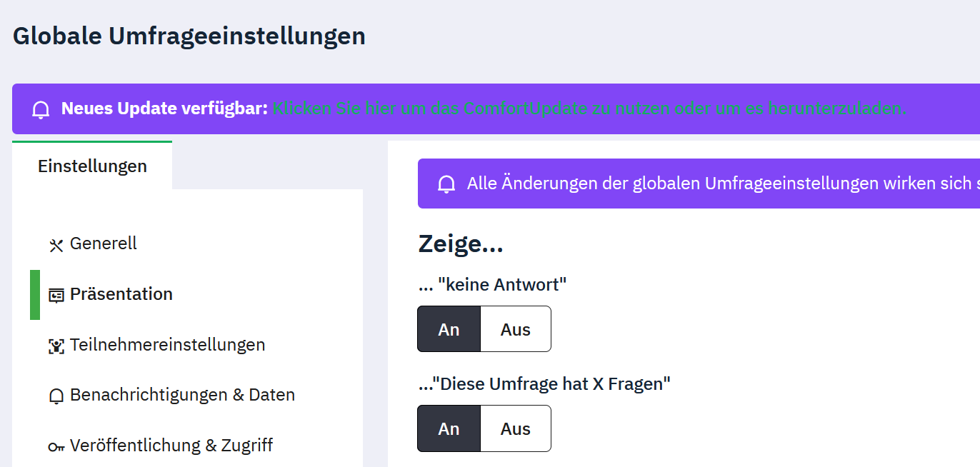The height and width of the screenshot is (467, 980).
Task: Open the Benachrichtigungen & Daten section
Action: tap(182, 395)
